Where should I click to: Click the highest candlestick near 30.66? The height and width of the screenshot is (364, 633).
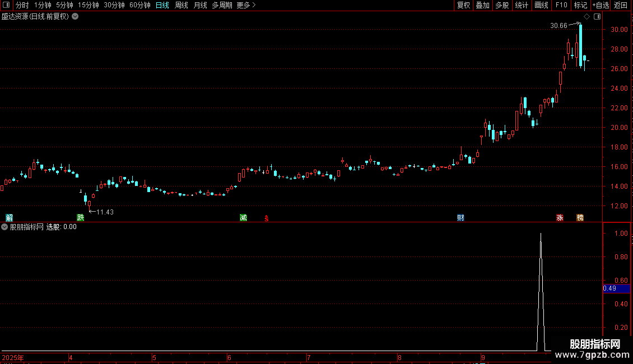580,45
